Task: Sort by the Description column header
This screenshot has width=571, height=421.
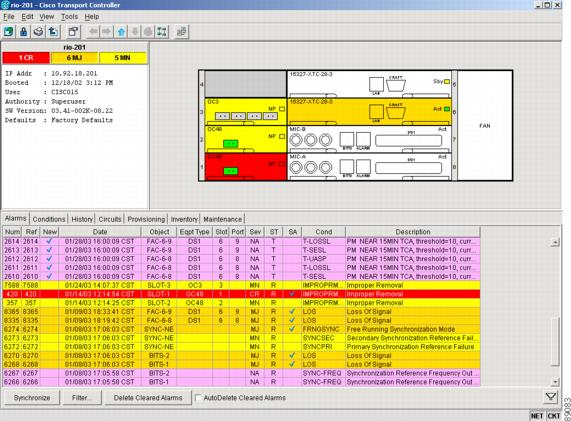Action: (x=413, y=232)
